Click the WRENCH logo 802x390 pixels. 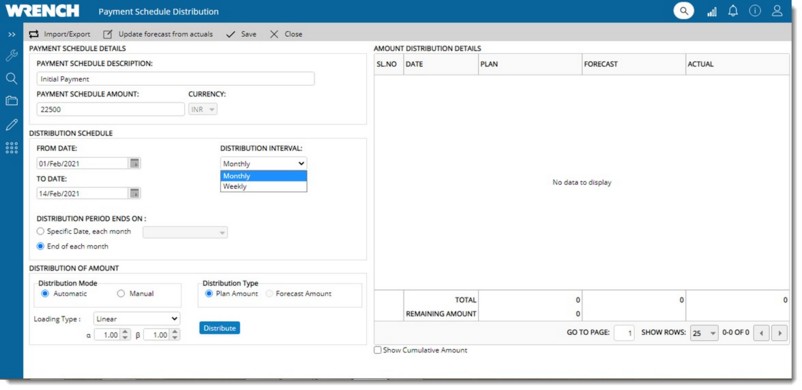tap(42, 11)
